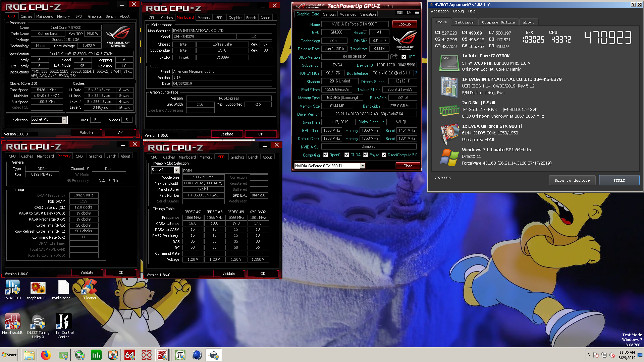Click OK in the Memory tab CPU-Z window

[121, 273]
